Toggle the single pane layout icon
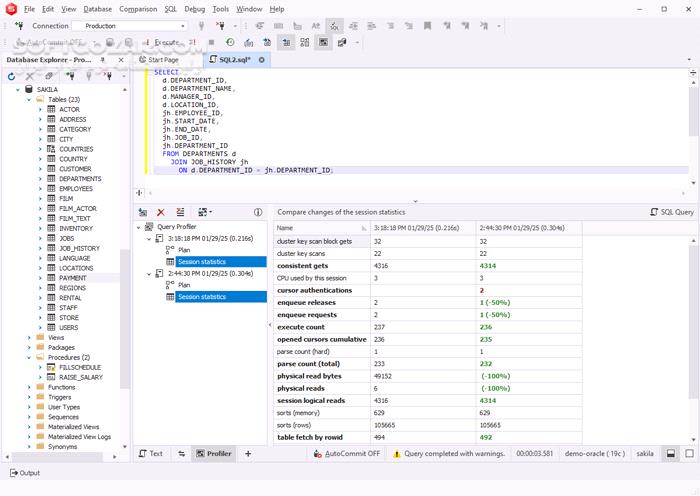700x496 pixels. coord(689,454)
